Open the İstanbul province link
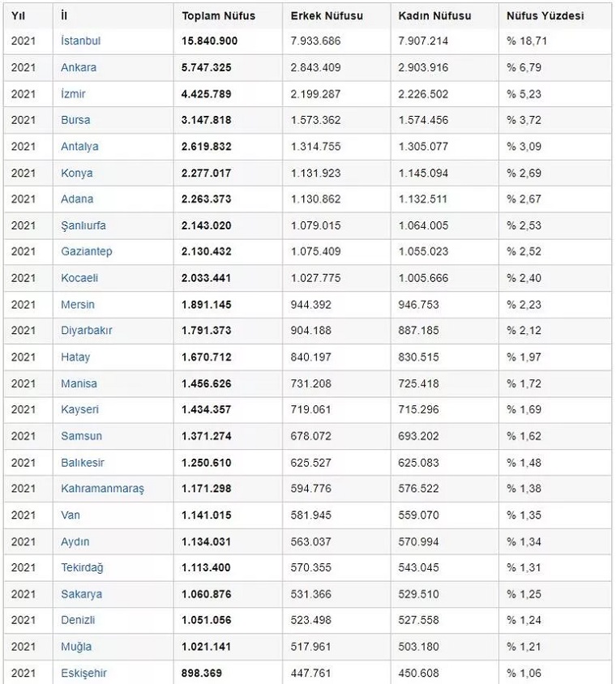This screenshot has height=684, width=616. tap(81, 41)
